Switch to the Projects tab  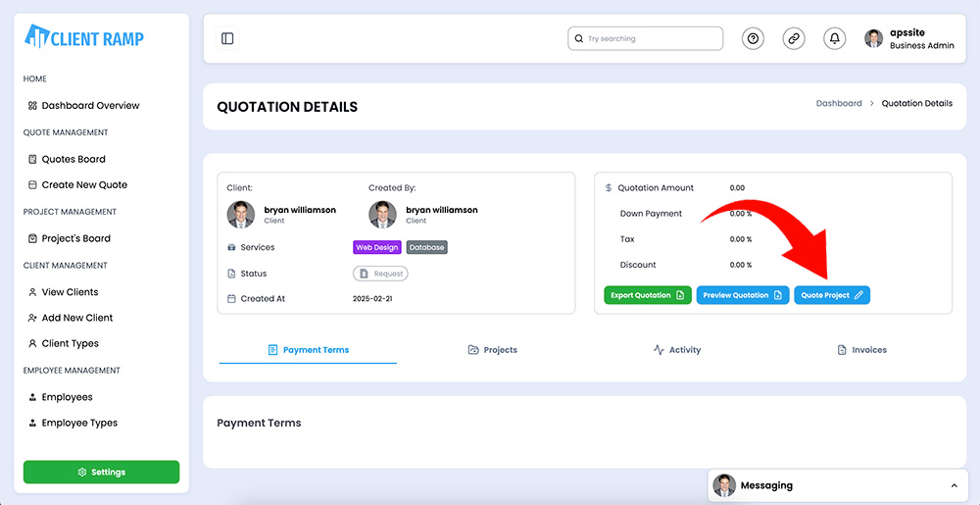click(493, 350)
